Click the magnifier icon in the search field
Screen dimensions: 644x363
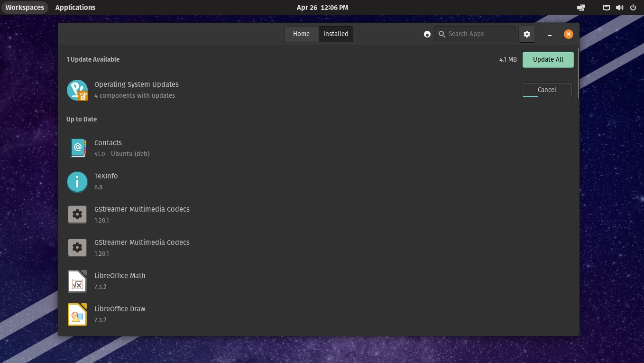pyautogui.click(x=442, y=34)
